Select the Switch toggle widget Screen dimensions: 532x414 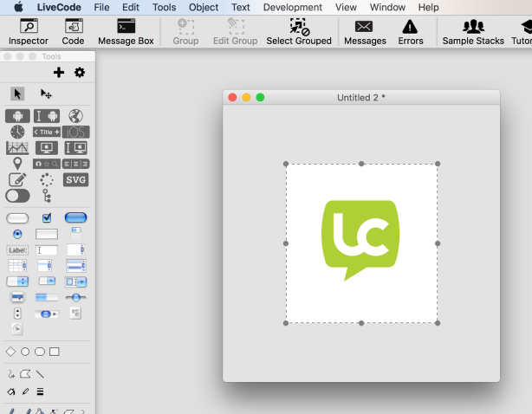point(17,196)
